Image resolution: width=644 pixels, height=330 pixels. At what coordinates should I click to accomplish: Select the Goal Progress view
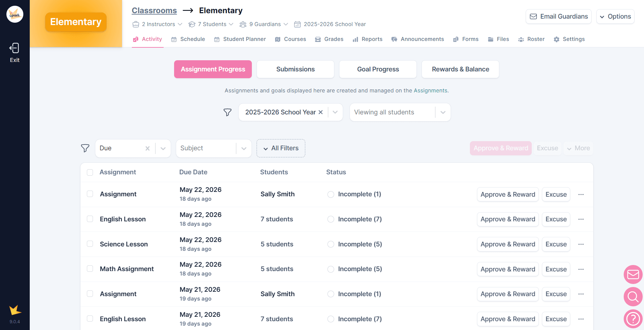[378, 69]
